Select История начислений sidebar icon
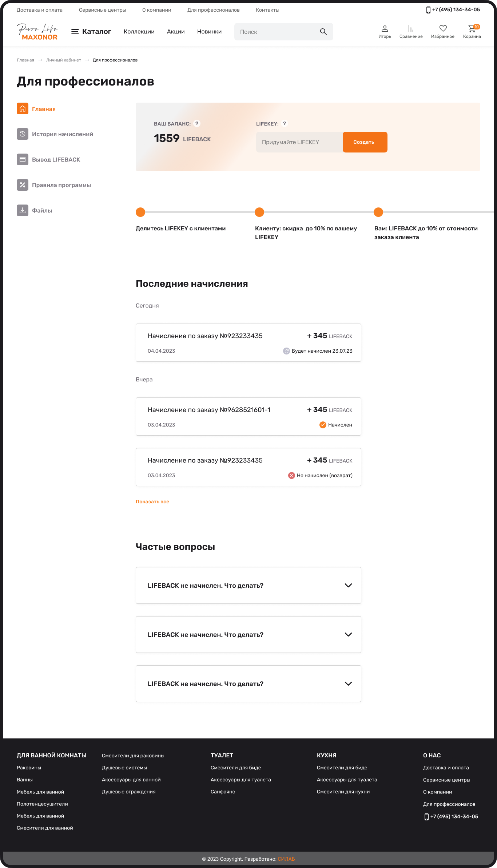 click(x=22, y=134)
